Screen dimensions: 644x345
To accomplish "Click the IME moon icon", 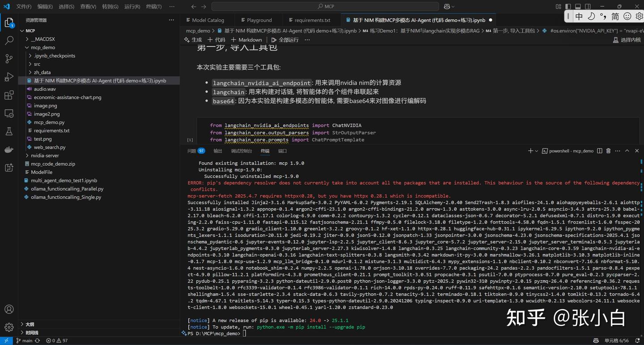I will (x=591, y=17).
